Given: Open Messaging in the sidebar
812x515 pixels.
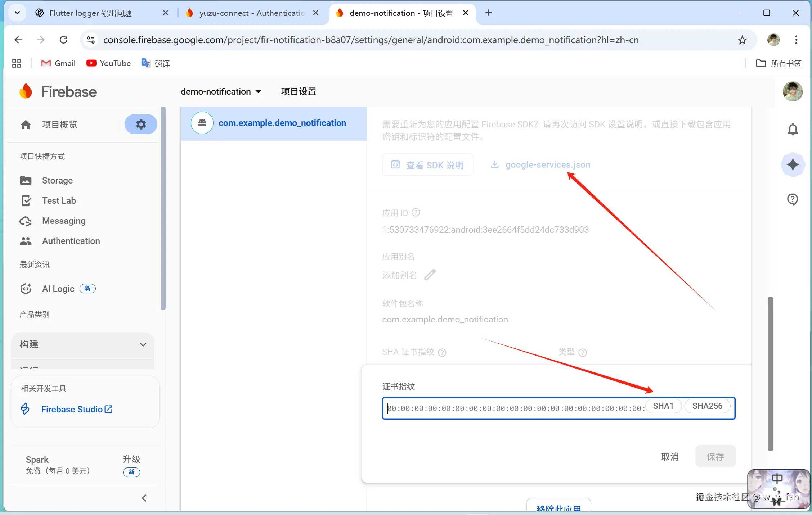Looking at the screenshot, I should [x=64, y=221].
